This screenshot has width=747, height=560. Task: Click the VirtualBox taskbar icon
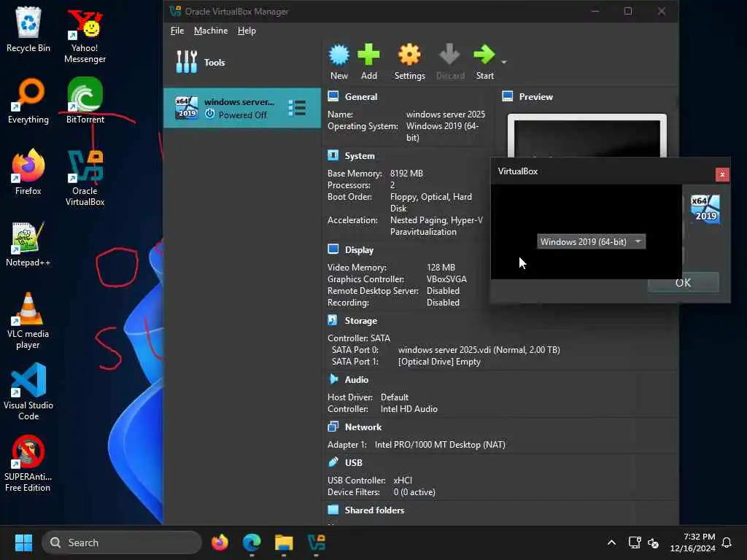[317, 542]
